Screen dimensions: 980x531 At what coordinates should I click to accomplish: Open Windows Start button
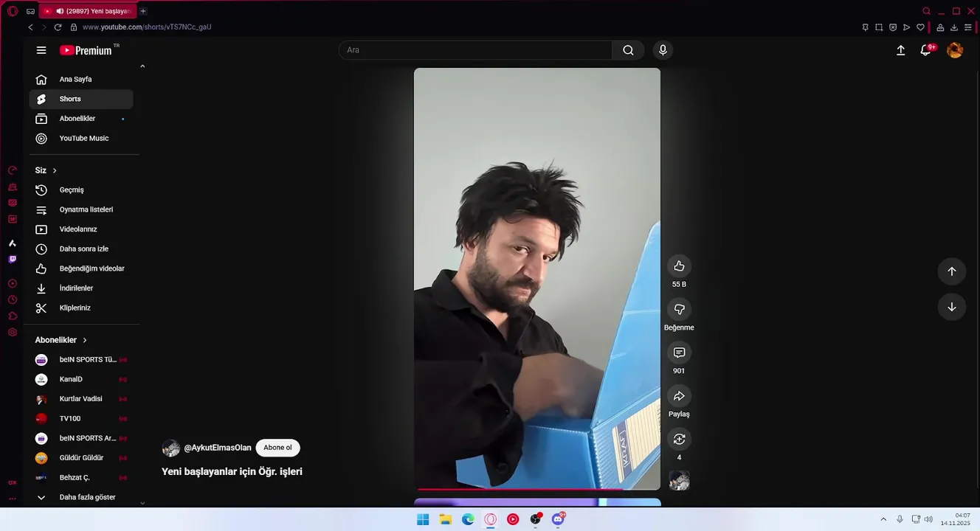tap(423, 519)
